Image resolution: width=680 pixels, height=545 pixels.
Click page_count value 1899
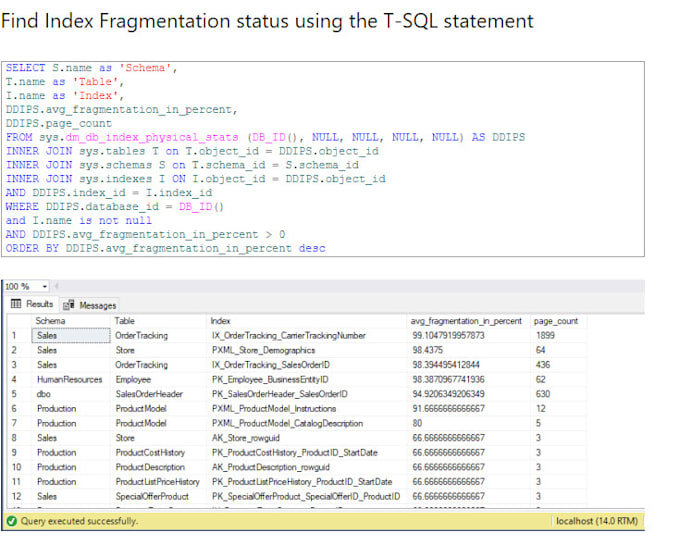click(545, 336)
